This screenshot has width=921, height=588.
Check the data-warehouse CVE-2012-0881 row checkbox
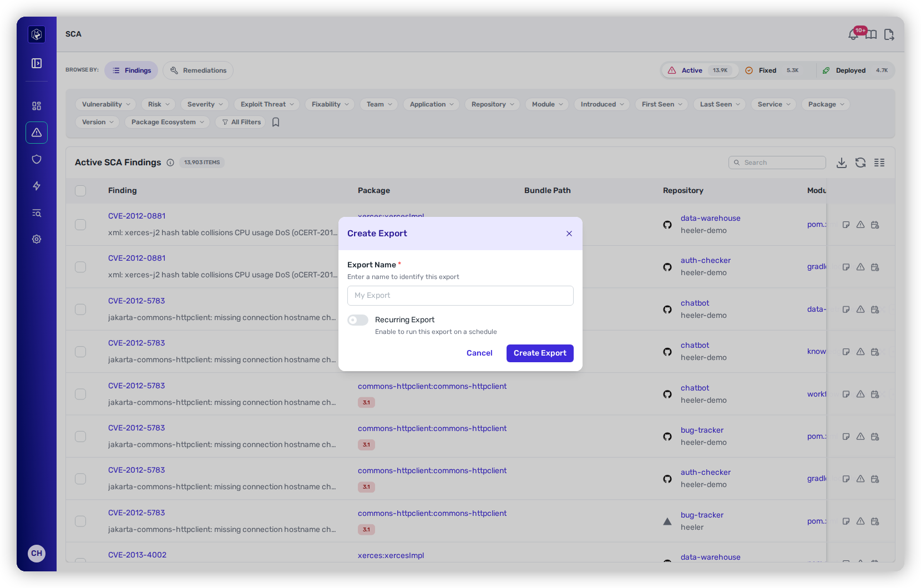point(80,225)
